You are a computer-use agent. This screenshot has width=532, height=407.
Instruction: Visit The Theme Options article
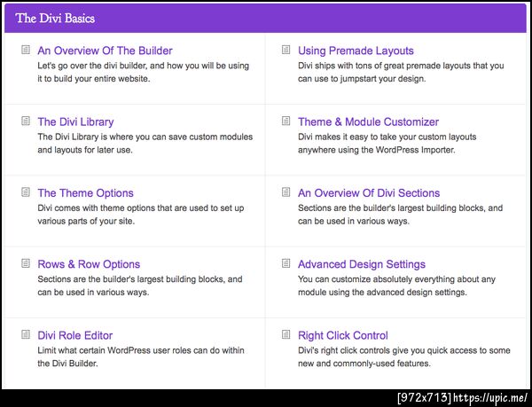[85, 193]
